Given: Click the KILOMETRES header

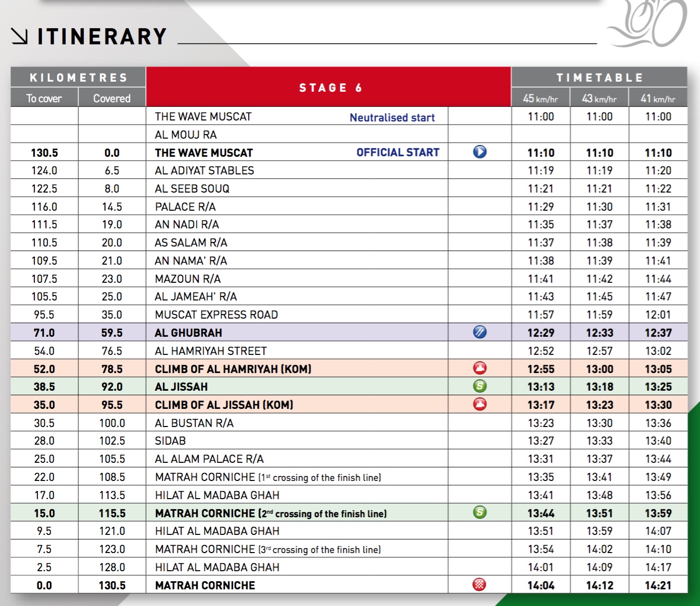Looking at the screenshot, I should coord(79,78).
